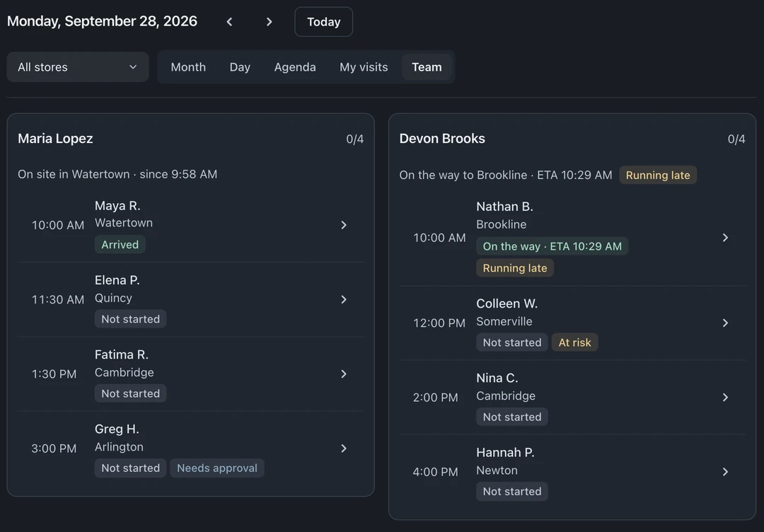
Task: Click the Needs approval badge
Action: click(217, 468)
